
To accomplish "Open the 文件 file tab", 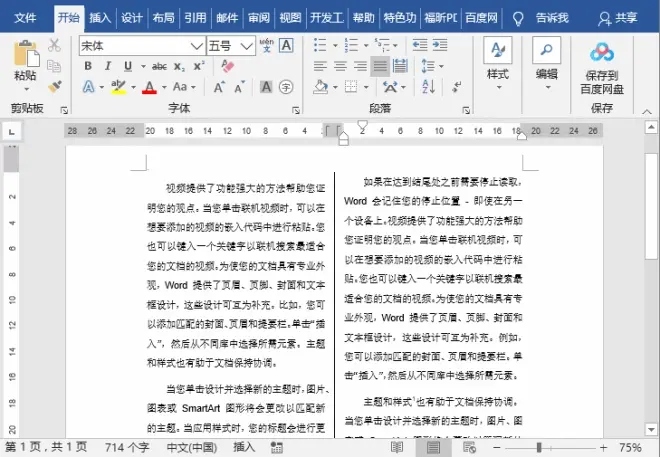I will (x=25, y=18).
